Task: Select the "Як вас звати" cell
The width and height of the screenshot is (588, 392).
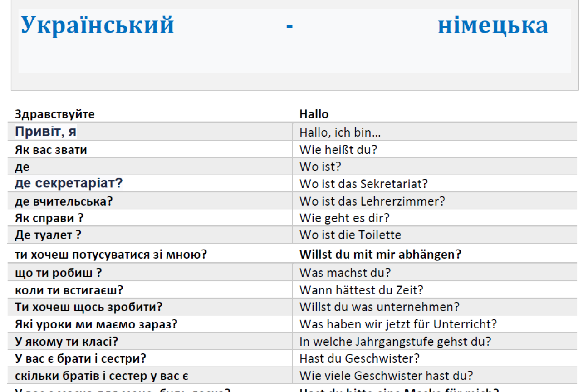Action: pyautogui.click(x=51, y=150)
